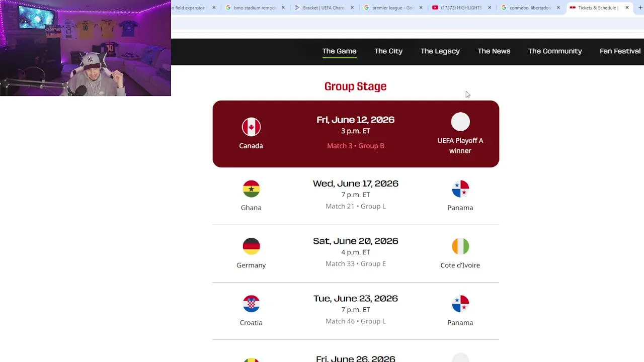
Task: Click the Canada flag icon
Action: pos(251,127)
